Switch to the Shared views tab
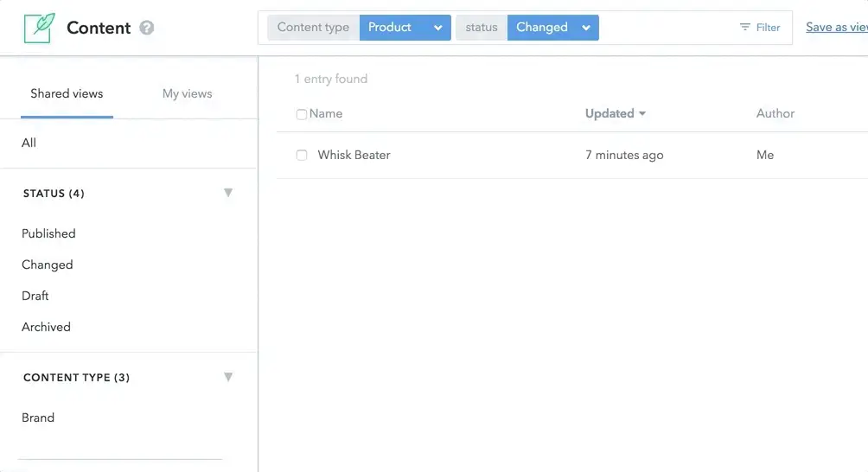 (x=67, y=93)
